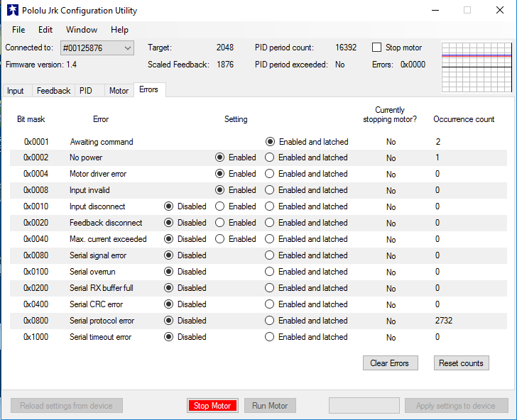Toggle the Stop motor checkbox
517x420 pixels.
tap(377, 48)
